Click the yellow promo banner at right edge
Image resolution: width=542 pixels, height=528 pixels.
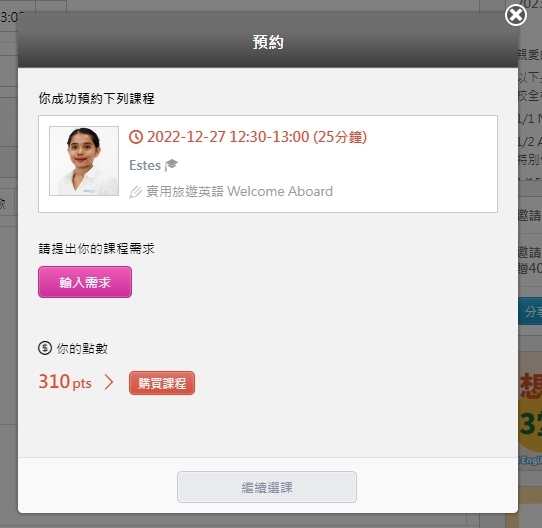click(x=530, y=408)
